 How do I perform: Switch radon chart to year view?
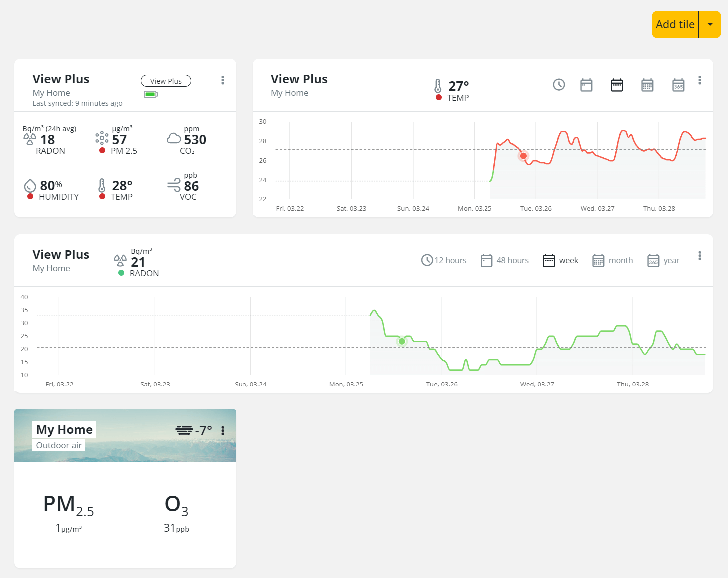tap(663, 260)
